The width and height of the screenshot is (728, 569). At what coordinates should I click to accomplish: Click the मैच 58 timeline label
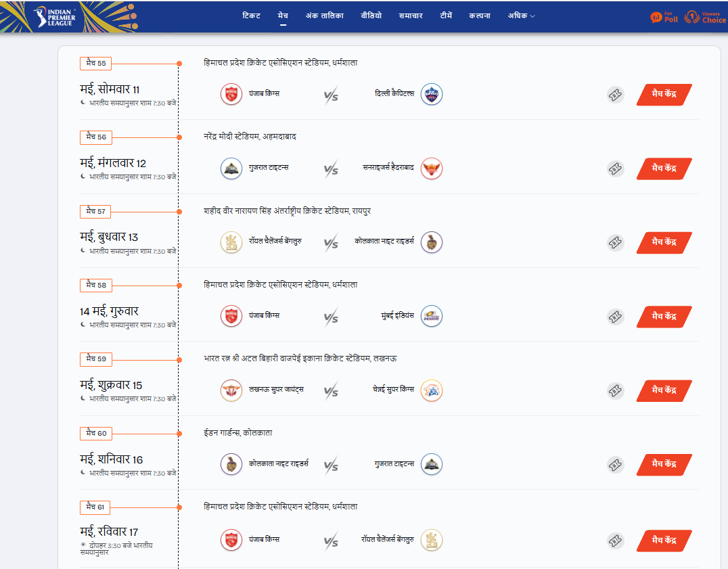[96, 285]
